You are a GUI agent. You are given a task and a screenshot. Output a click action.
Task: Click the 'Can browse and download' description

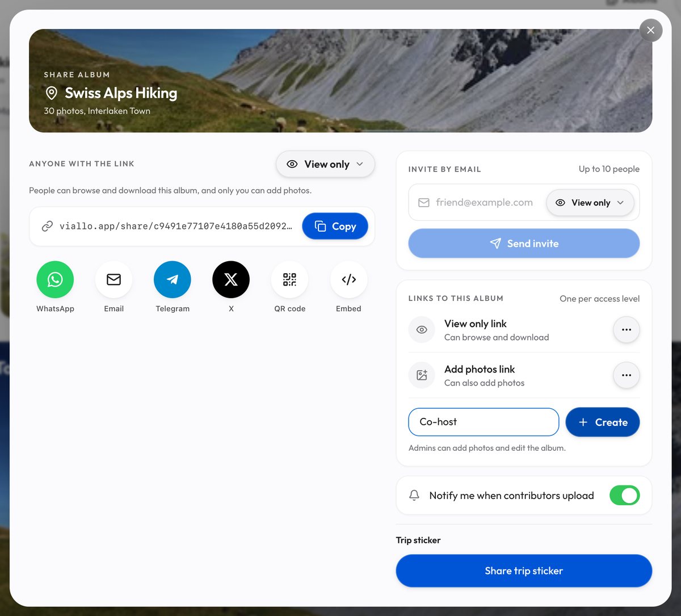coord(497,337)
